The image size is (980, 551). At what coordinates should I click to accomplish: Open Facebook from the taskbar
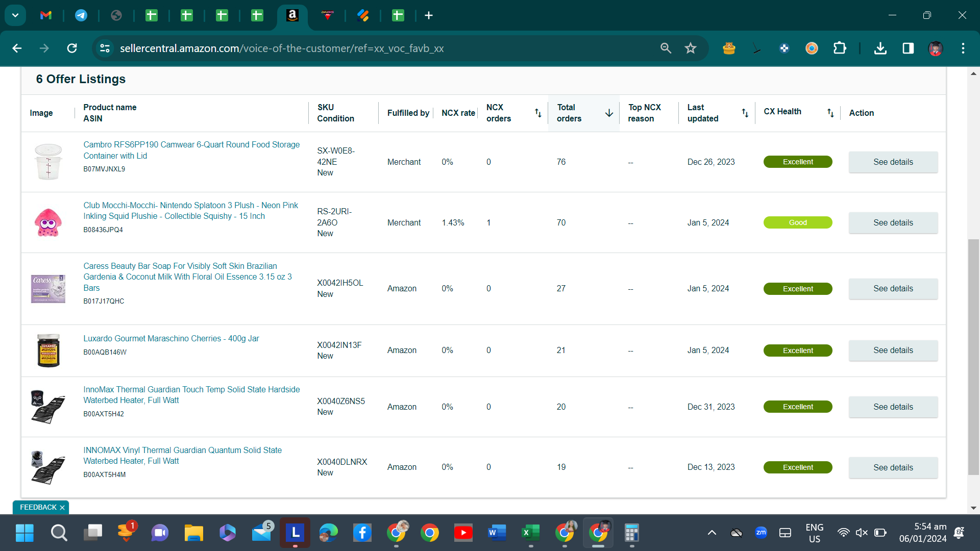(x=362, y=533)
